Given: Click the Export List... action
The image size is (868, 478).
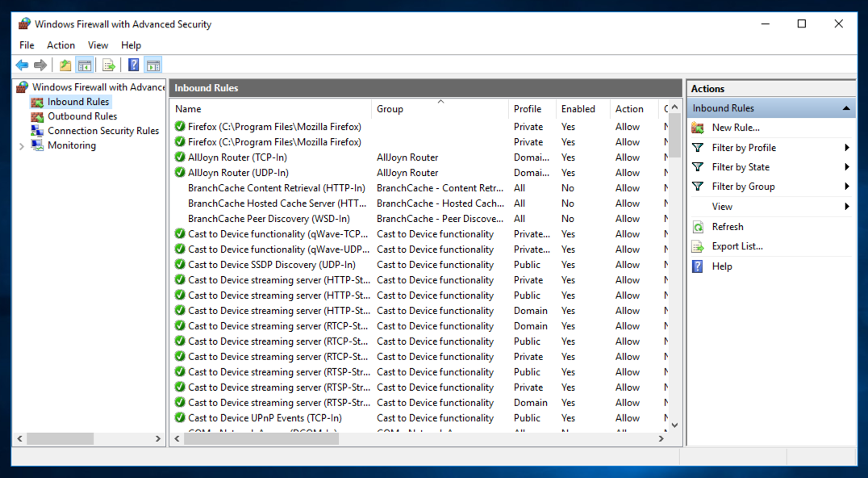Looking at the screenshot, I should click(x=737, y=246).
